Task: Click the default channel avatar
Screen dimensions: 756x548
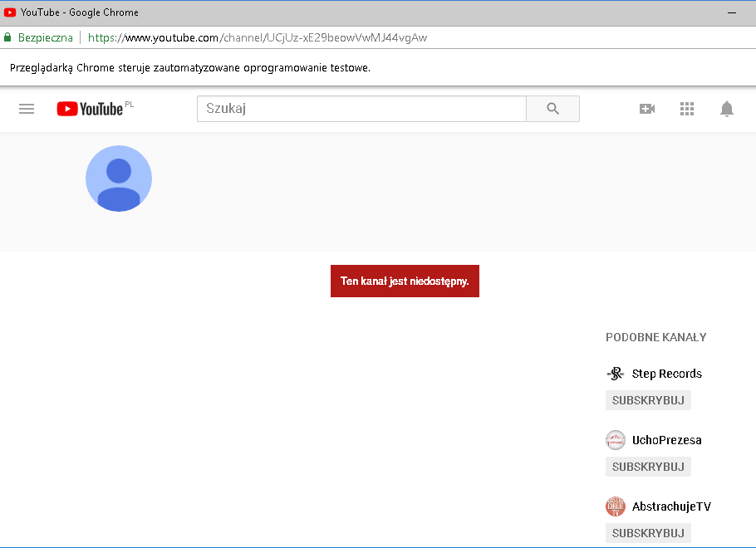Action: (x=119, y=179)
